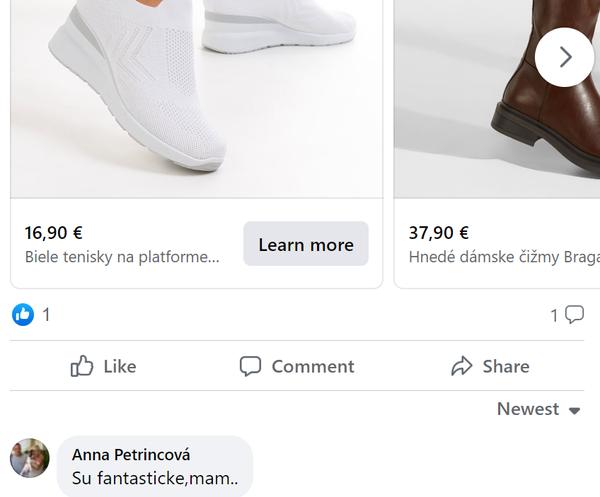Click the 37,90 € boots price
This screenshot has height=497, width=600.
pos(438,233)
